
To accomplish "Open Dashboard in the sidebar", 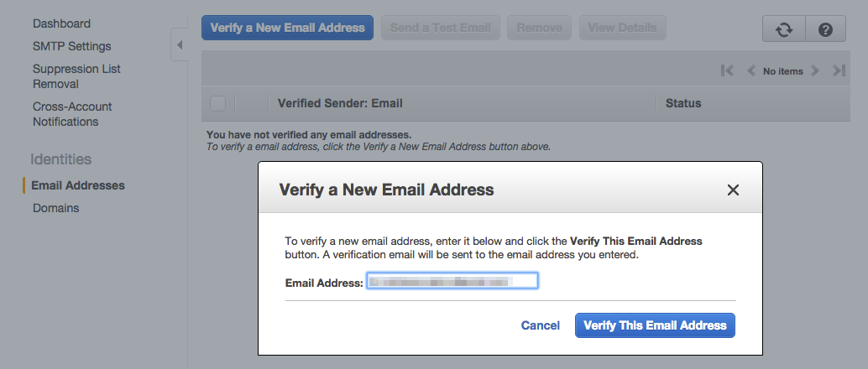I will point(61,23).
